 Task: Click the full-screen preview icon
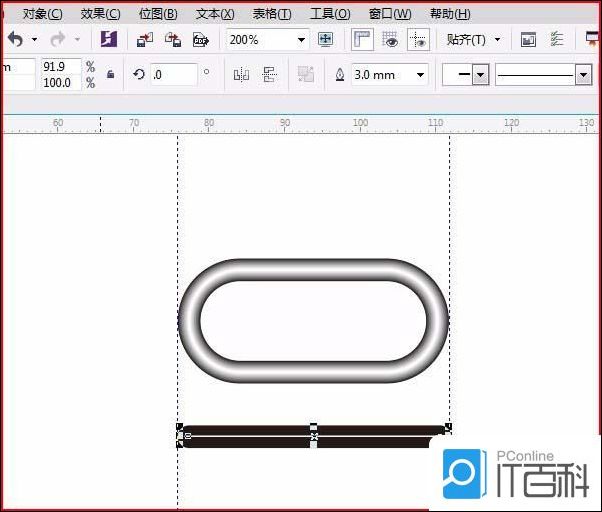[325, 39]
